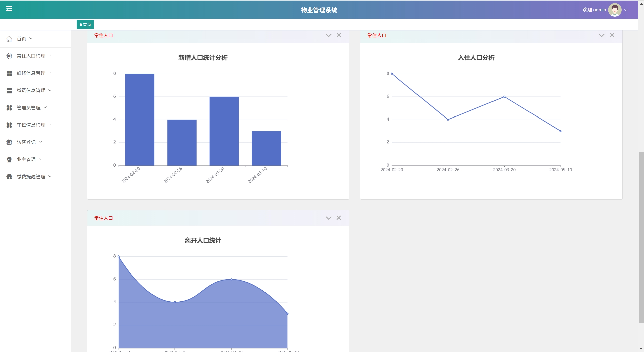
Task: Click the 2024-02-20 bar in chart
Action: coord(139,120)
